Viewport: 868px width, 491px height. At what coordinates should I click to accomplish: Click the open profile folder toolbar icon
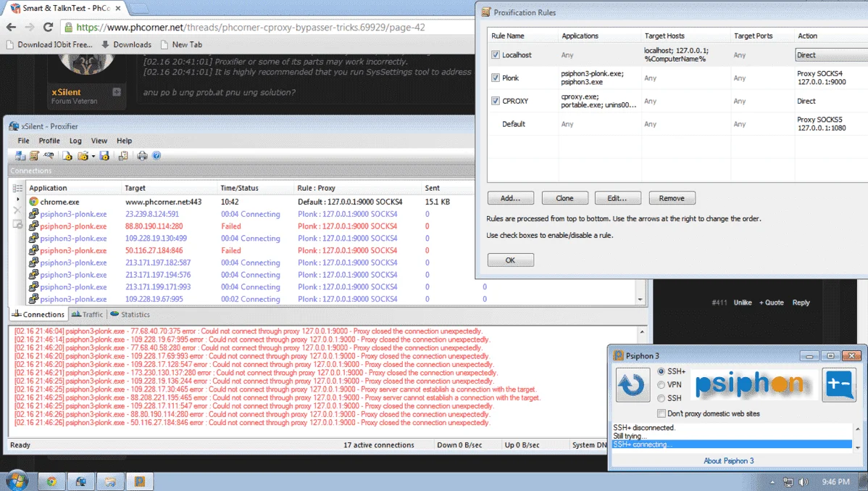pyautogui.click(x=83, y=156)
